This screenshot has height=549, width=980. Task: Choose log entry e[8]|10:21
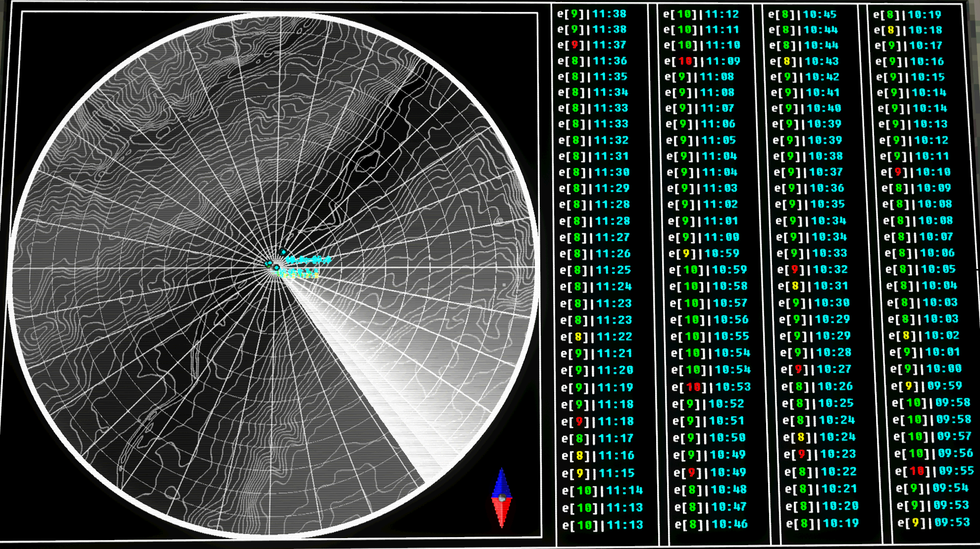(x=821, y=489)
